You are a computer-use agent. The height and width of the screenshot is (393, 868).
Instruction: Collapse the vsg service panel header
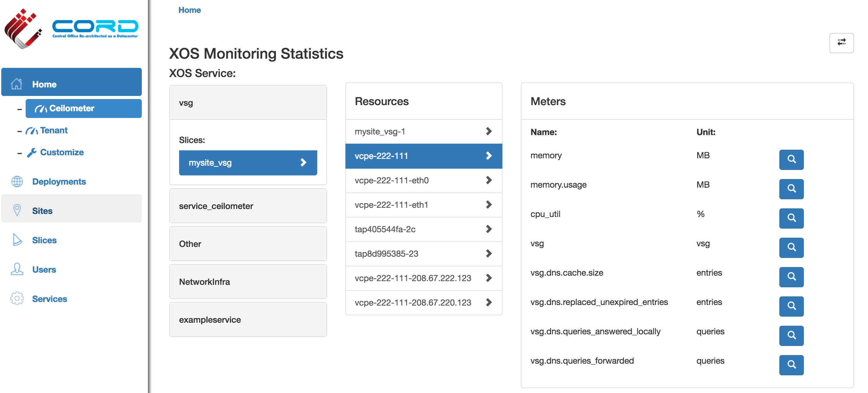(248, 102)
